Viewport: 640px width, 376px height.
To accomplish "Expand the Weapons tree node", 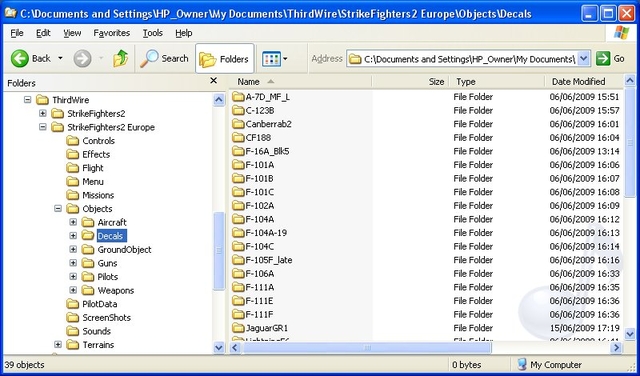I will (x=73, y=290).
